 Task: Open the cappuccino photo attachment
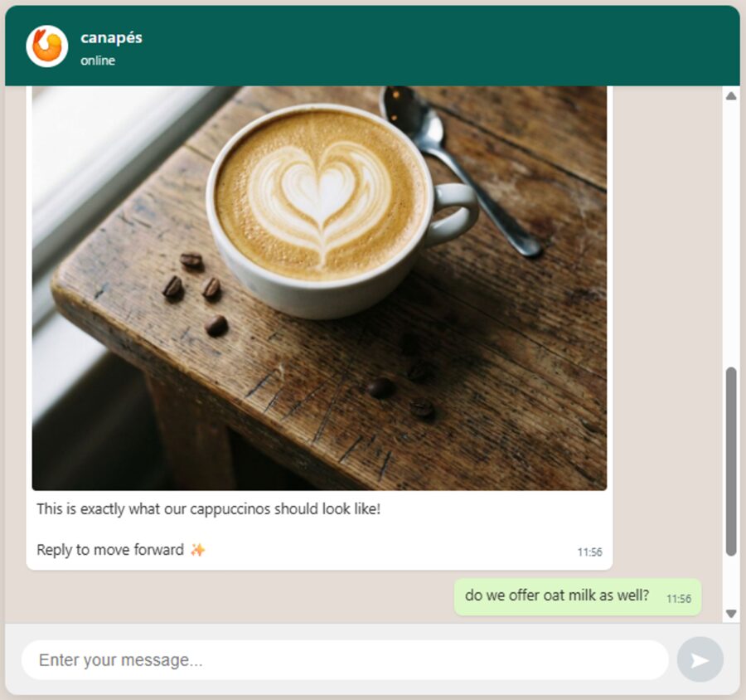pos(319,288)
